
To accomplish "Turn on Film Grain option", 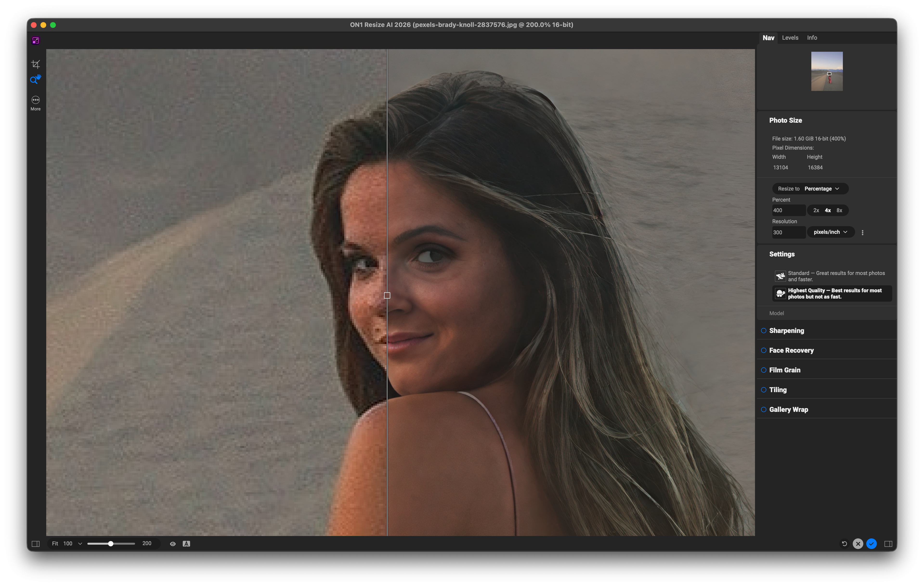I will [x=764, y=370].
